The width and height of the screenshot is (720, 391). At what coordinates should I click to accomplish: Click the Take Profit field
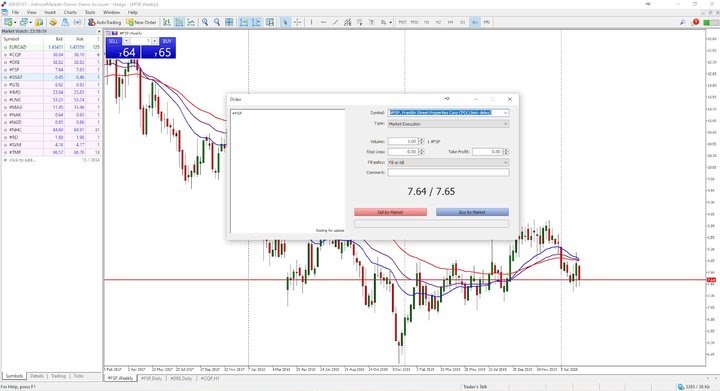point(487,151)
